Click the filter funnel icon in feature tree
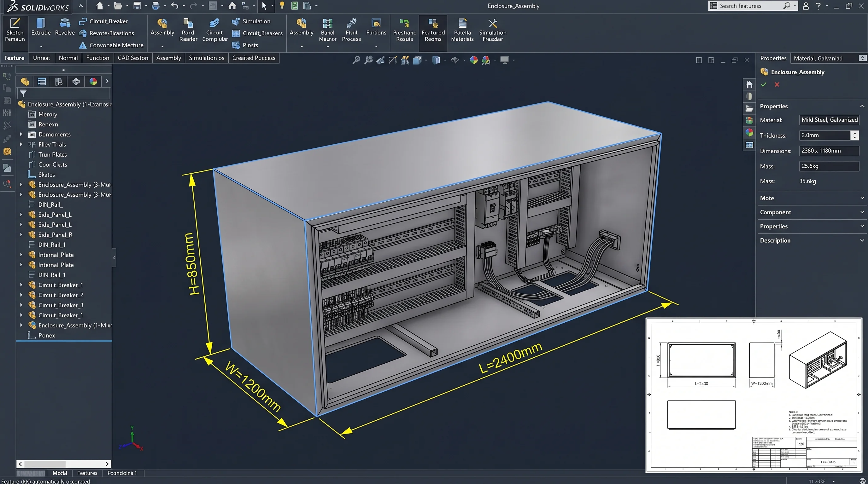Viewport: 868px width, 484px height. point(23,93)
